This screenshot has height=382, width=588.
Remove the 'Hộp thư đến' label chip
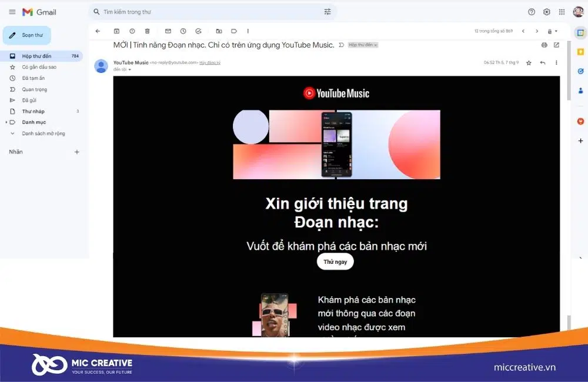coord(375,45)
